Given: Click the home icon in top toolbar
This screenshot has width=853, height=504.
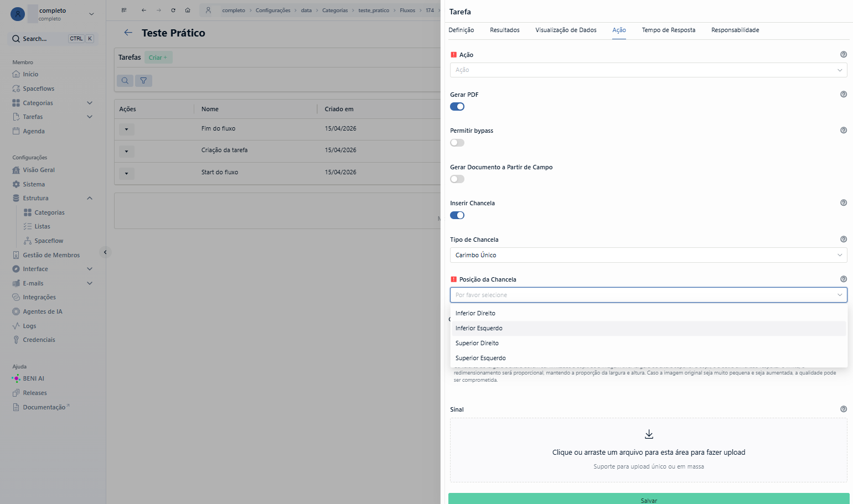Looking at the screenshot, I should pos(188,11).
